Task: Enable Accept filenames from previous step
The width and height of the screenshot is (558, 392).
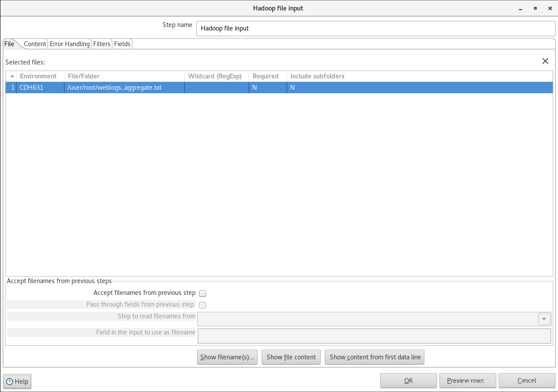Action: pos(203,294)
